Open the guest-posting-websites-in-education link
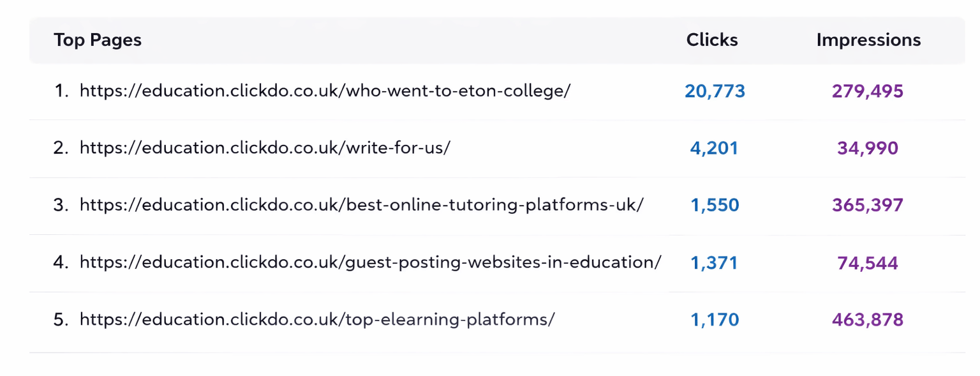 pyautogui.click(x=370, y=262)
